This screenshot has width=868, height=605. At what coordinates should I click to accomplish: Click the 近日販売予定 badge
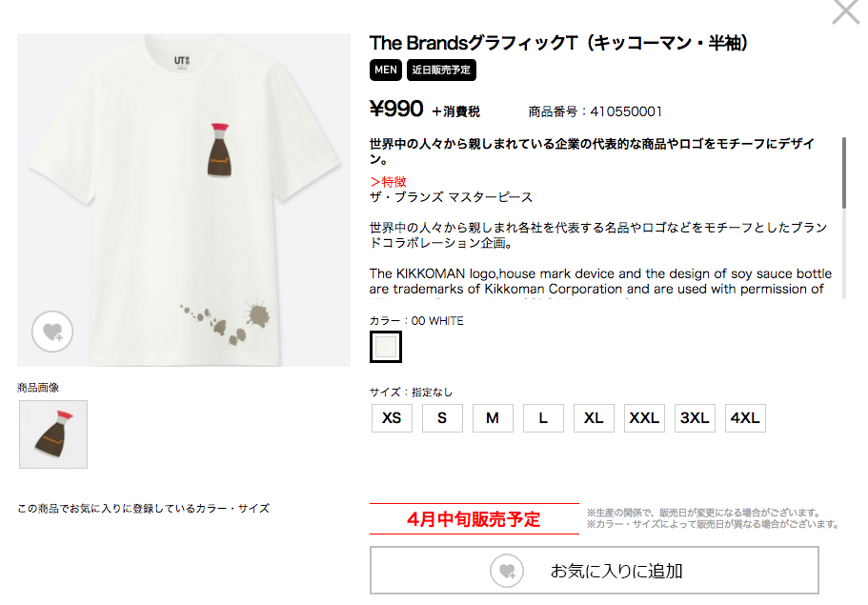click(441, 71)
